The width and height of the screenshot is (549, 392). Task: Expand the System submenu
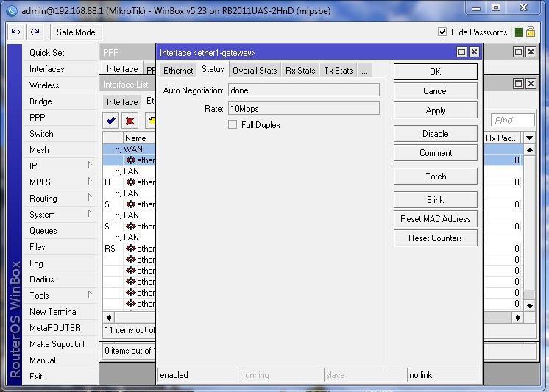(90, 214)
